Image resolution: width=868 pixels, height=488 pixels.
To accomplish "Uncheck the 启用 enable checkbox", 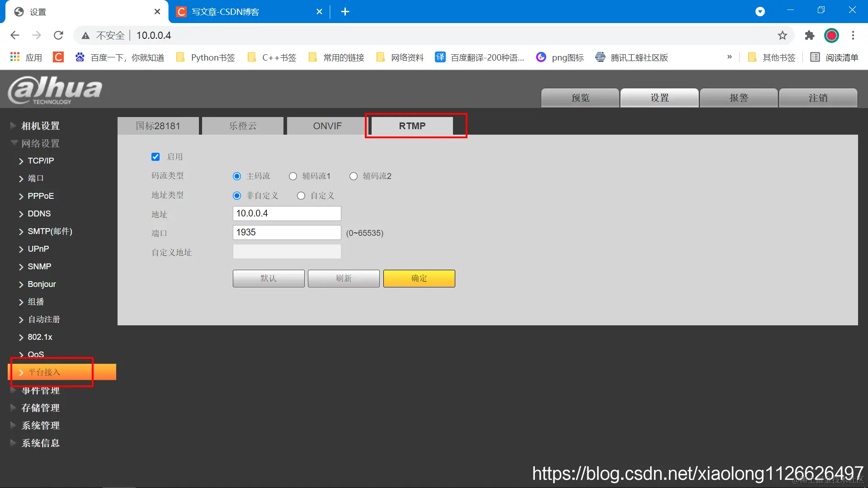I will [156, 157].
